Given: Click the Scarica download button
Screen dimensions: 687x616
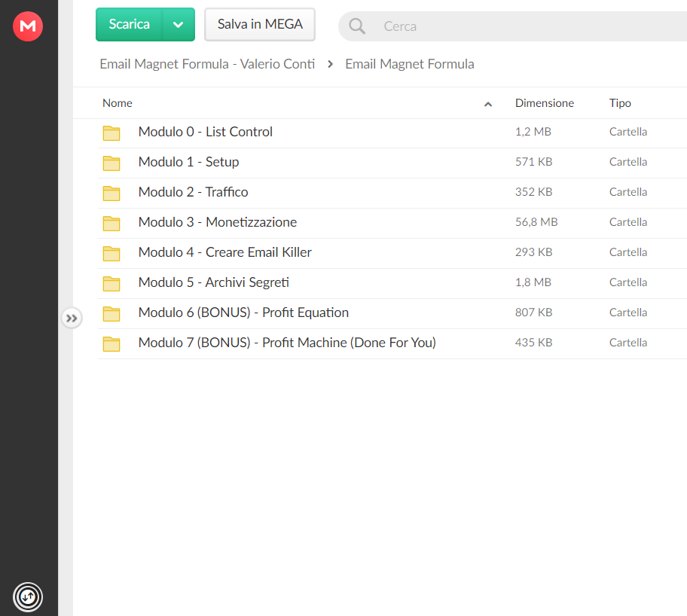Looking at the screenshot, I should point(129,25).
